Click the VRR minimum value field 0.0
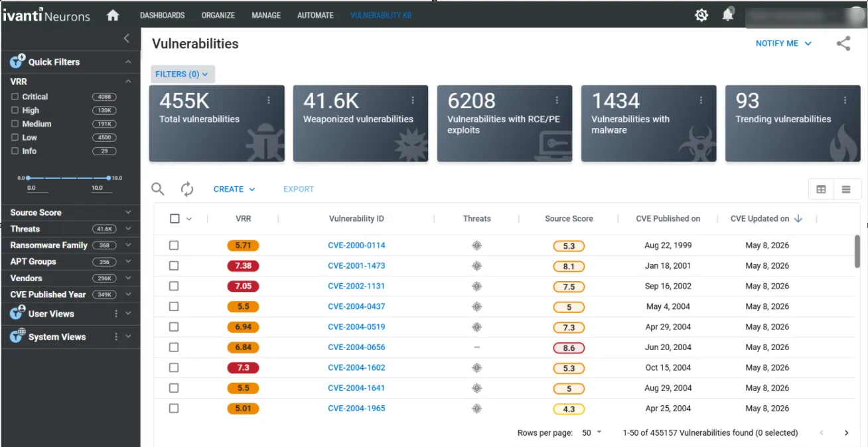Viewport: 868px width, 447px height. (36, 188)
